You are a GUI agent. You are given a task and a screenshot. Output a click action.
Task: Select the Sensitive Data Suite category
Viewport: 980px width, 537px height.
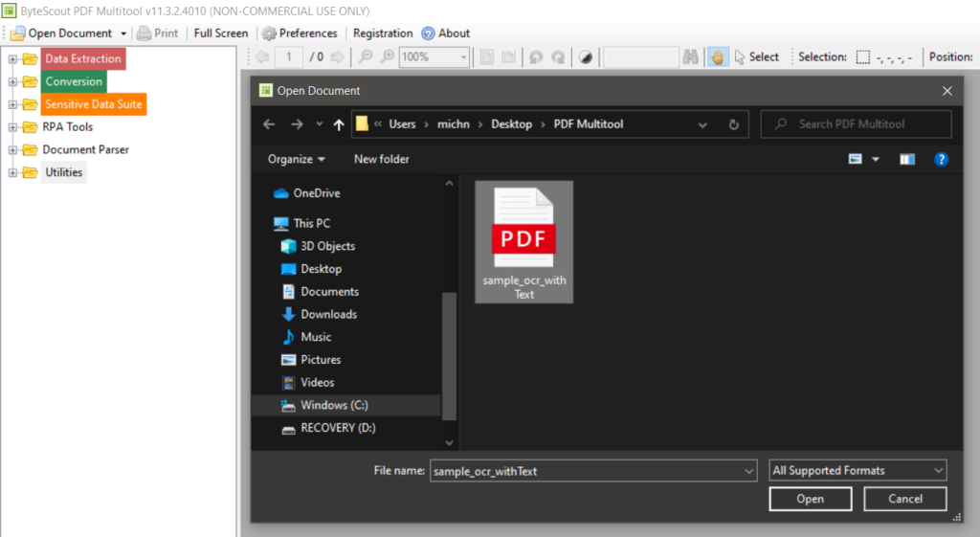(x=94, y=104)
